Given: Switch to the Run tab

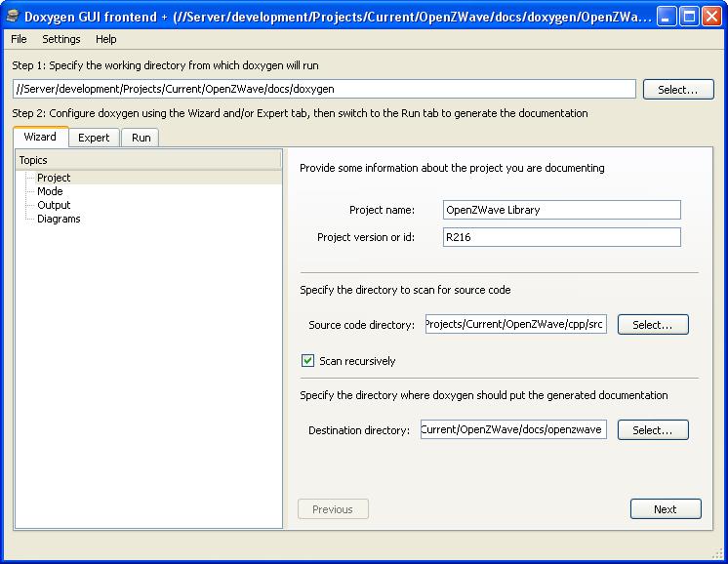Looking at the screenshot, I should 141,138.
